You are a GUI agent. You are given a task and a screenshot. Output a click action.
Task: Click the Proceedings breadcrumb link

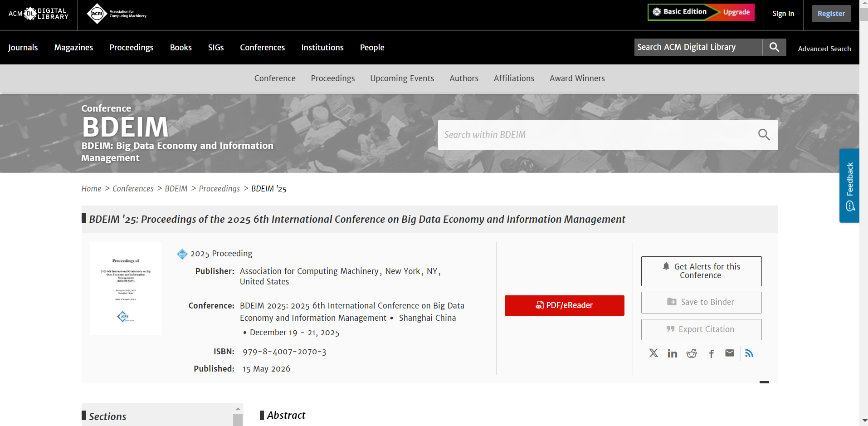[x=219, y=189]
